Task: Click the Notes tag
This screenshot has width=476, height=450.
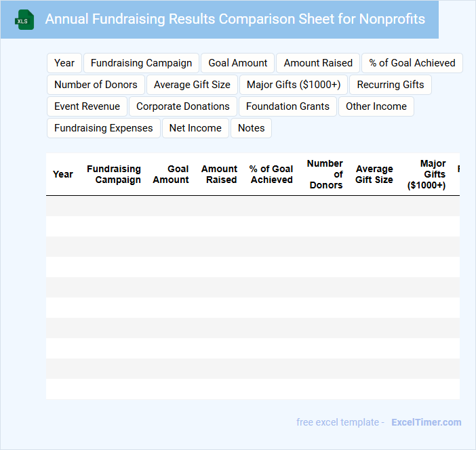Action: coord(252,128)
